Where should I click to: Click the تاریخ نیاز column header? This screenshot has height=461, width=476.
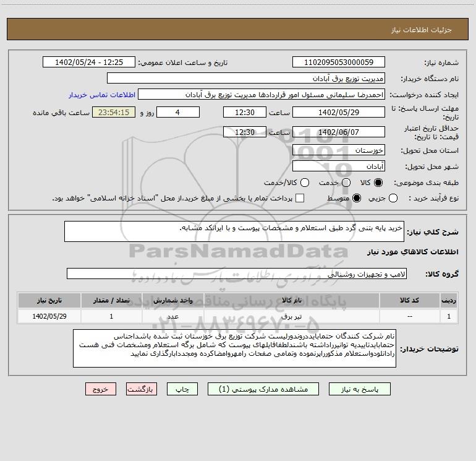(x=49, y=300)
